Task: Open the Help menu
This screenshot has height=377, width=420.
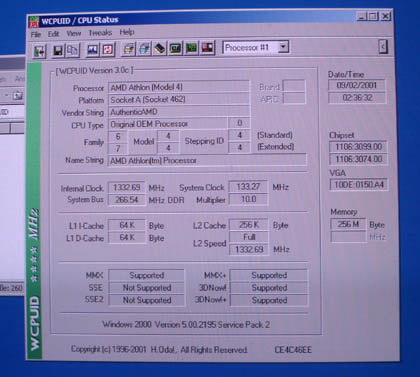Action: click(127, 32)
